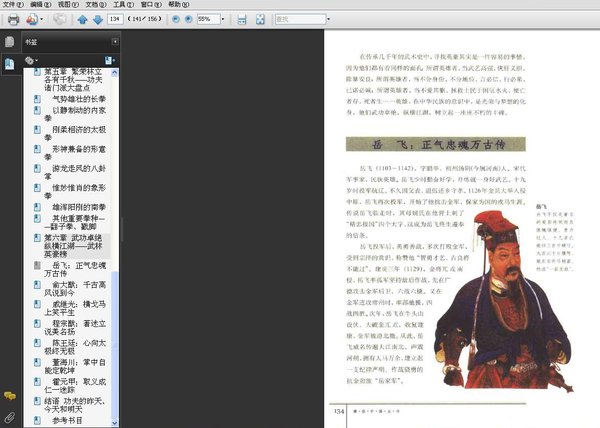The height and width of the screenshot is (428, 600).
Task: Open the 文档 menu
Action: [96, 5]
